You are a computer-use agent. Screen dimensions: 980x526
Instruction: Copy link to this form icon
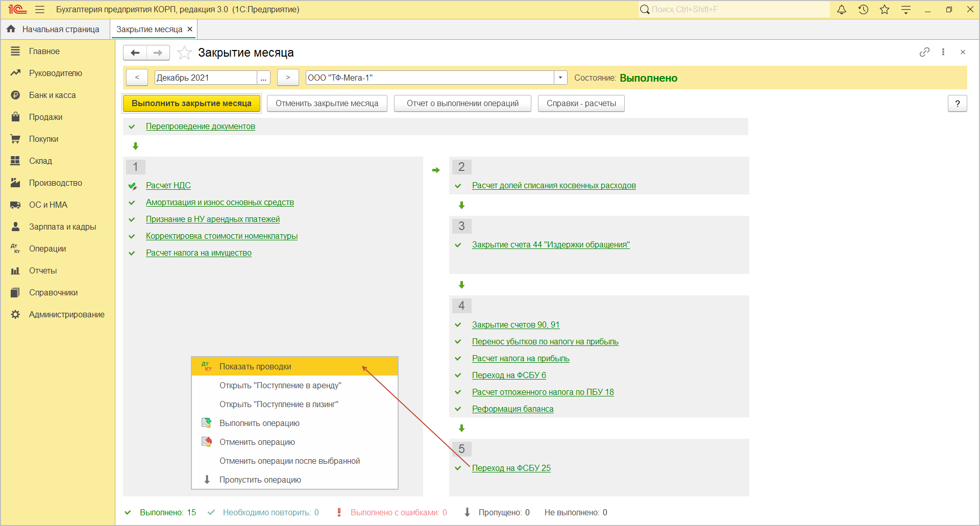[924, 52]
